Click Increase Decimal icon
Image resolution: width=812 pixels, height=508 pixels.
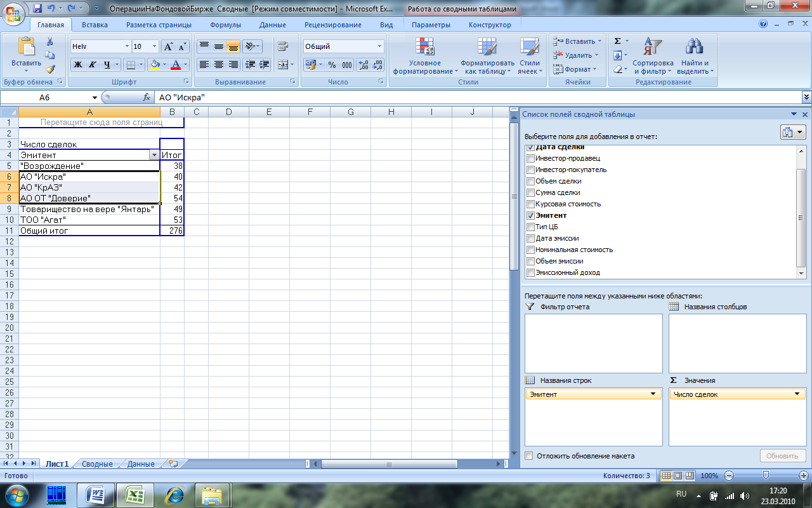click(x=363, y=65)
